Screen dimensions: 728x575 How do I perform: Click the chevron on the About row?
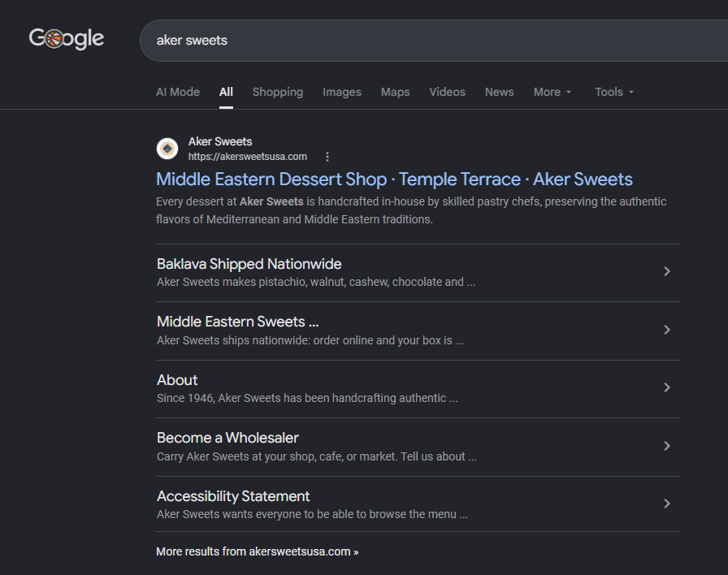(x=667, y=387)
